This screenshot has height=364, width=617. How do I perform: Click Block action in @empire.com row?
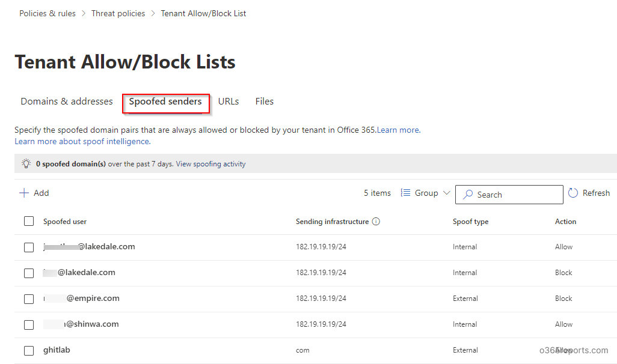coord(563,299)
